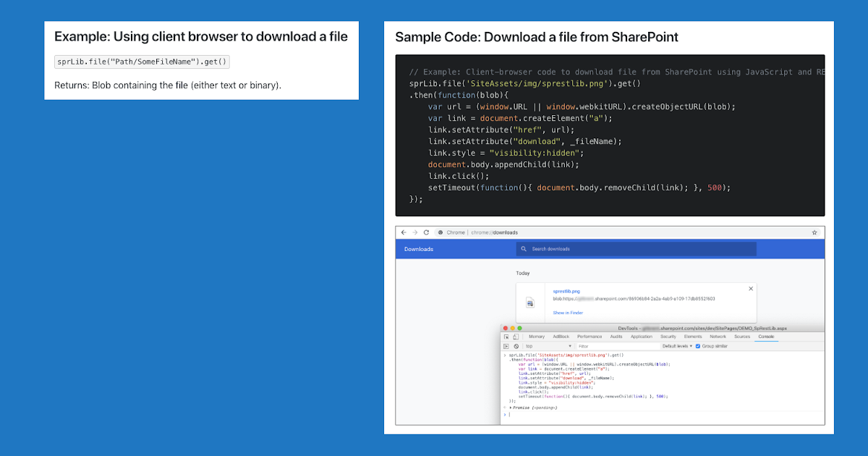Click search magnifier in Downloads bar
The image size is (868, 456).
(x=525, y=249)
